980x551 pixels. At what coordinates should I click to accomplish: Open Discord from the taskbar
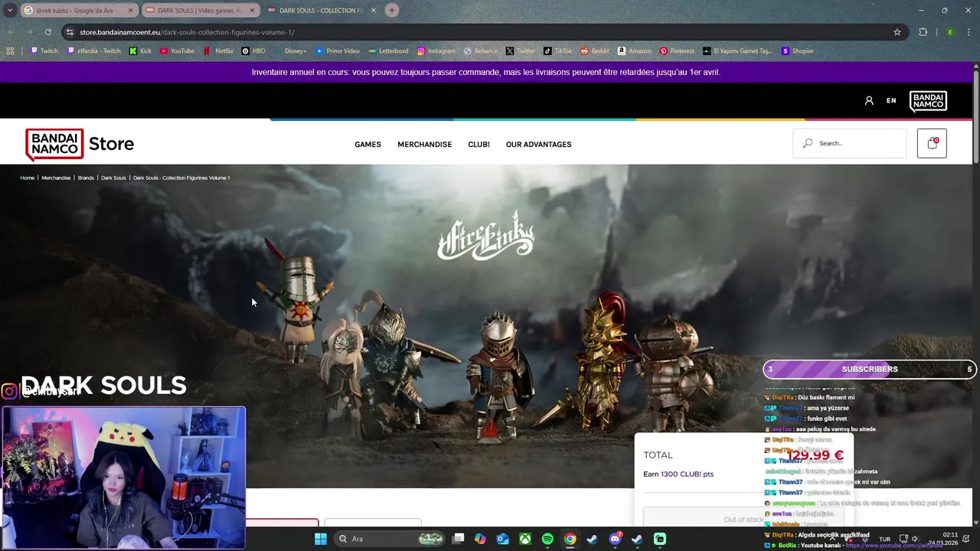tap(615, 539)
